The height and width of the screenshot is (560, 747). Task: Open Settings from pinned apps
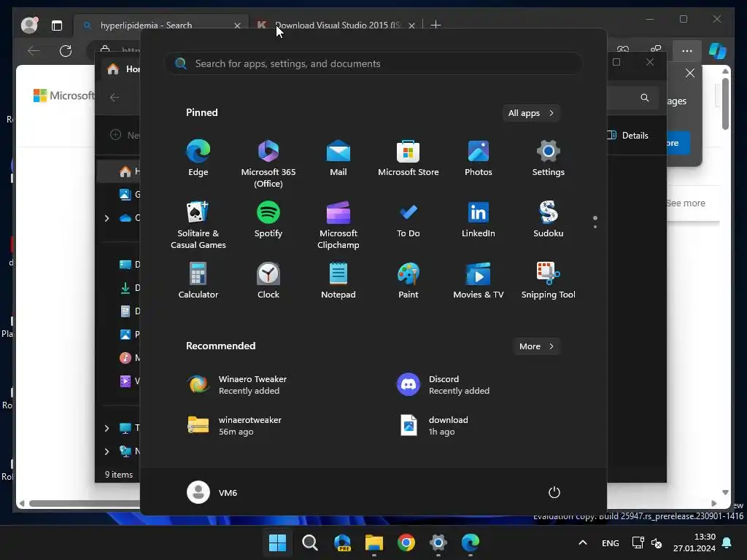coord(549,158)
